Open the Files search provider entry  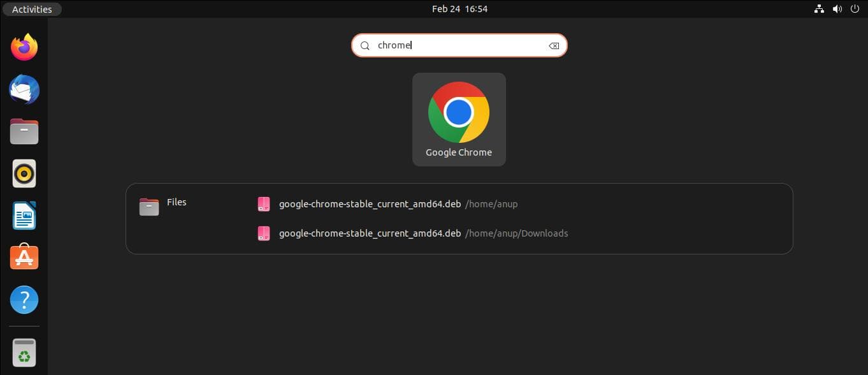coord(163,206)
